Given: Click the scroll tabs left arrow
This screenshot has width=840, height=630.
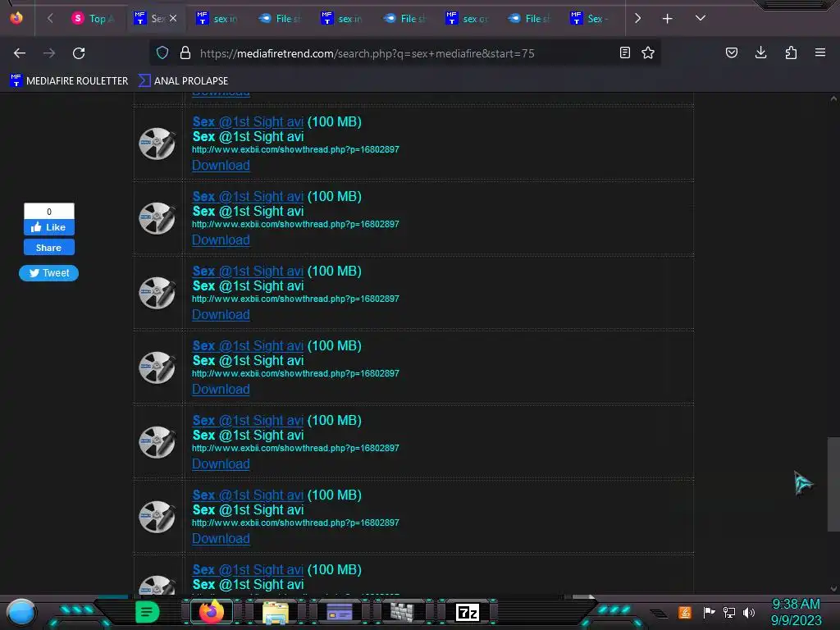Looking at the screenshot, I should pos(50,19).
